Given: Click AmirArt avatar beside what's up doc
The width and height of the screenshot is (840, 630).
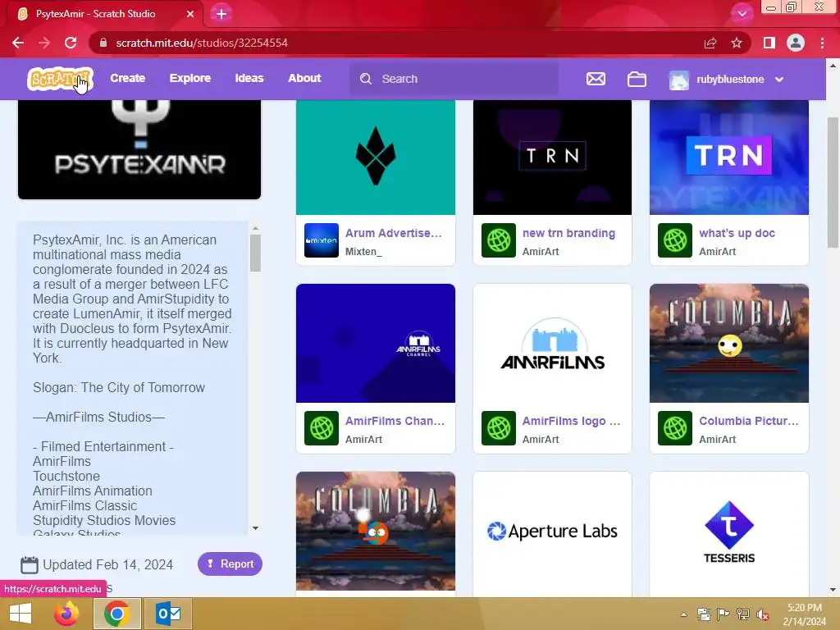Looking at the screenshot, I should (x=675, y=240).
